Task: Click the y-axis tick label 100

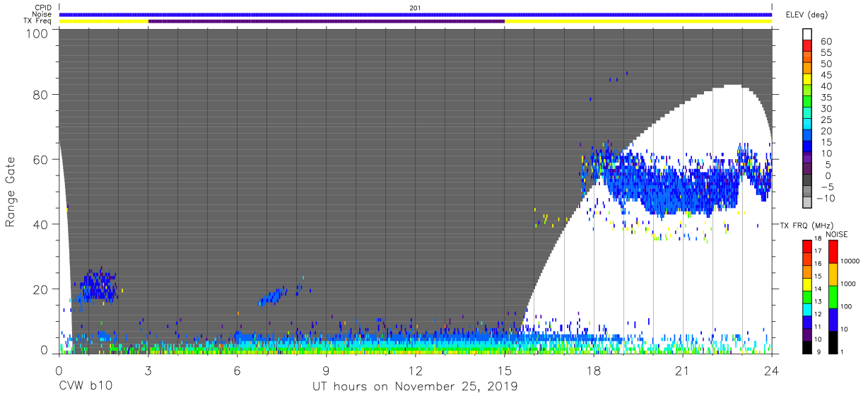Action: [x=38, y=33]
